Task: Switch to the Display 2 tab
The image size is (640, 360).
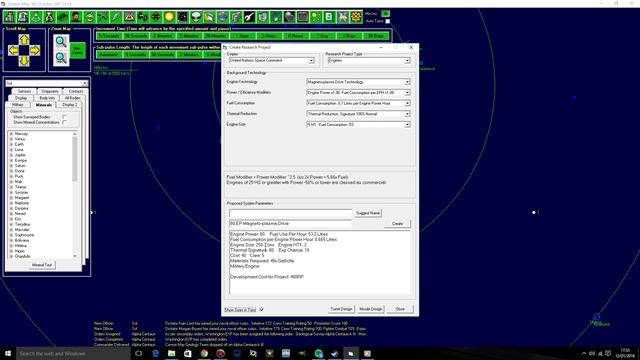Action: pos(69,105)
